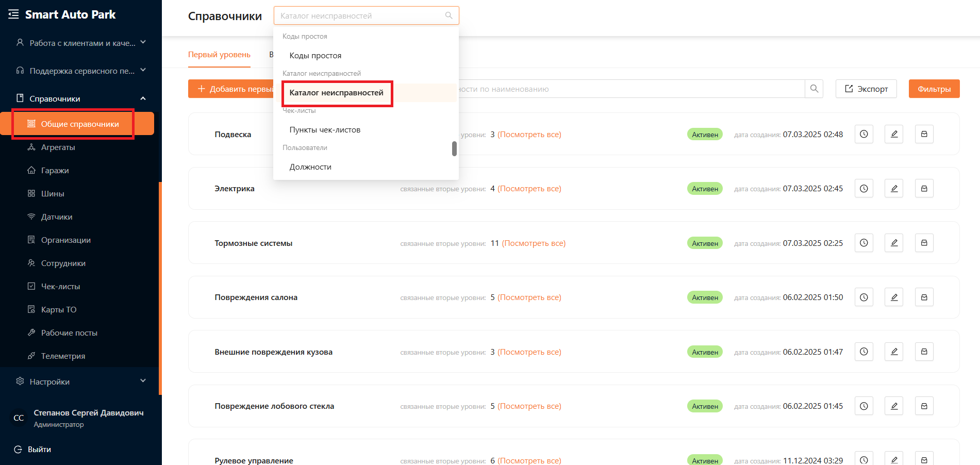This screenshot has width=980, height=465.
Task: Open the Каталог неисправностей combo box
Action: [x=366, y=16]
